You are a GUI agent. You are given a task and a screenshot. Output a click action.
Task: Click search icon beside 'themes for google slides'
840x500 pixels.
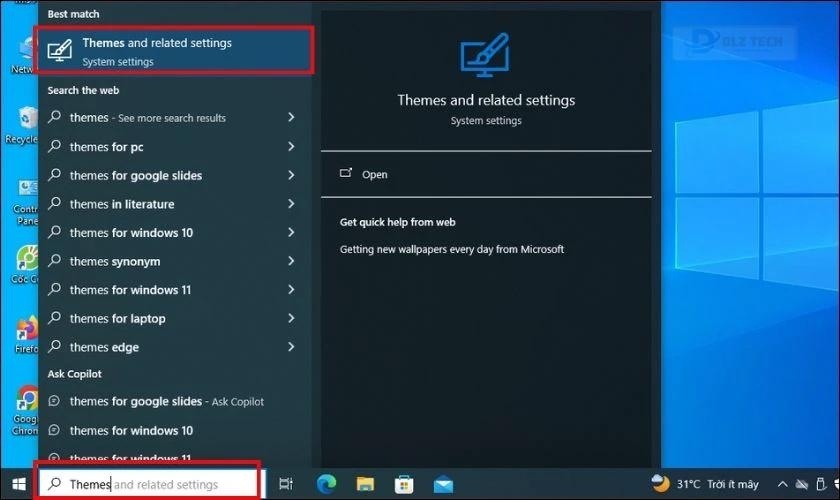pos(54,174)
